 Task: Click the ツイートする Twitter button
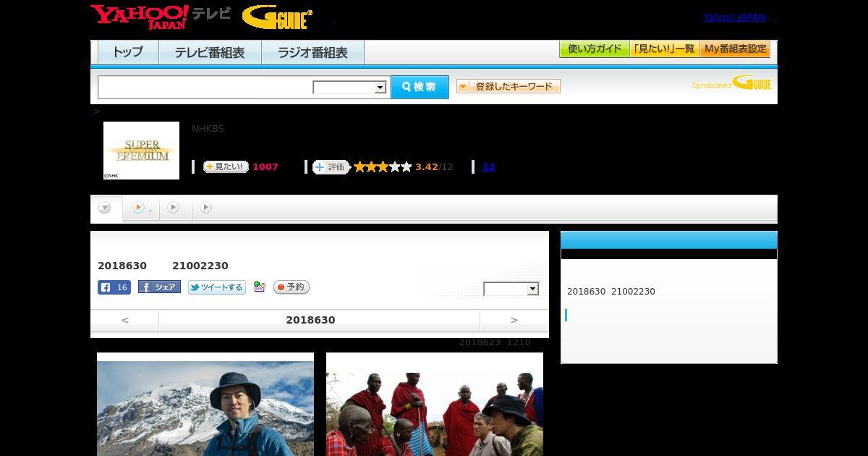[x=217, y=287]
